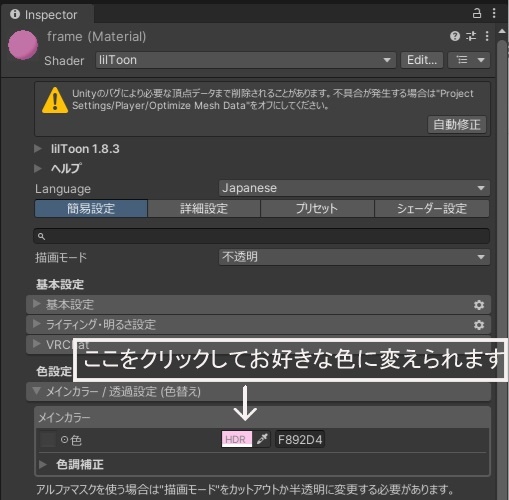
Task: Click the Inspector tab info icon
Action: (15, 14)
